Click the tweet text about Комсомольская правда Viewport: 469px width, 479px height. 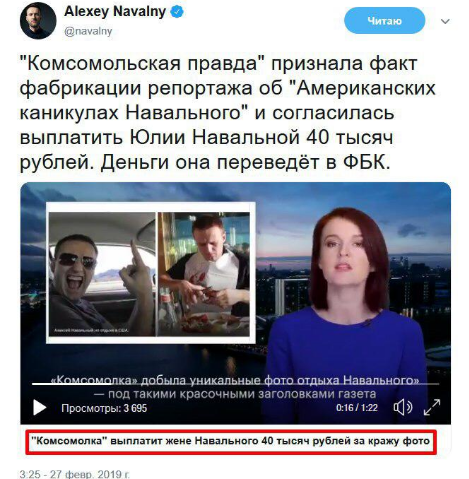point(228,113)
